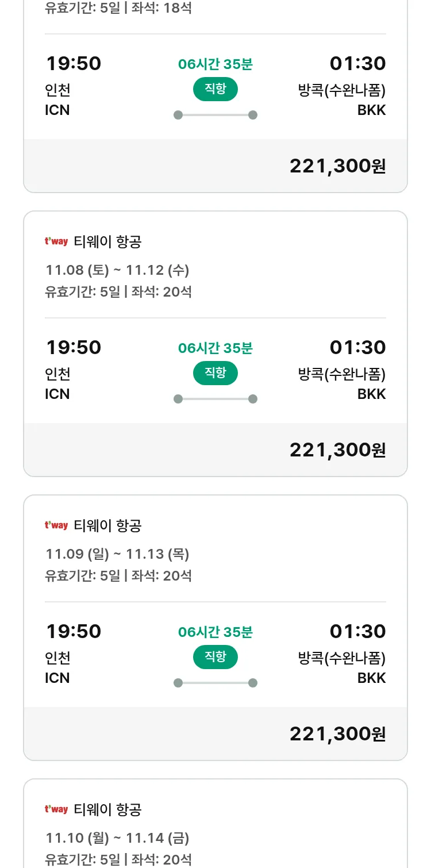Tap the 직항 badge on the 18-seat flight
This screenshot has height=868, width=431.
pos(215,89)
